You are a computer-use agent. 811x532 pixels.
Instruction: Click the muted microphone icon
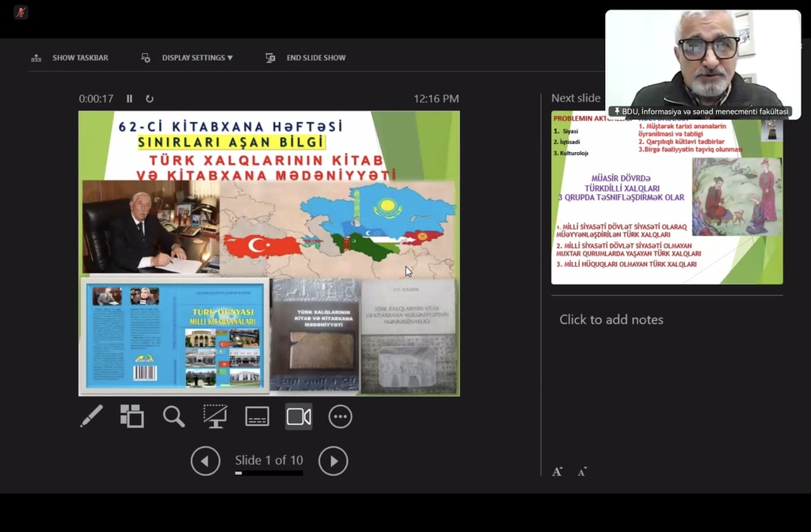(x=21, y=13)
